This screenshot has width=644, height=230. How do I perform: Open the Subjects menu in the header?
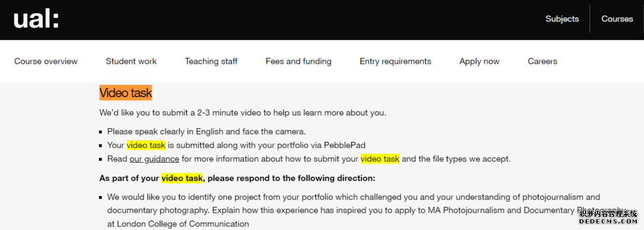coord(562,19)
